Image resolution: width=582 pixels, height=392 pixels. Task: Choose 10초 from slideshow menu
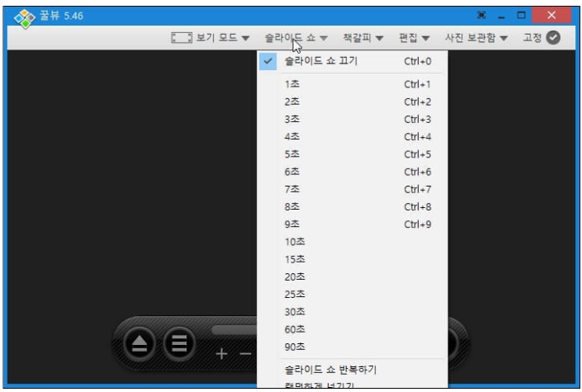(353, 242)
